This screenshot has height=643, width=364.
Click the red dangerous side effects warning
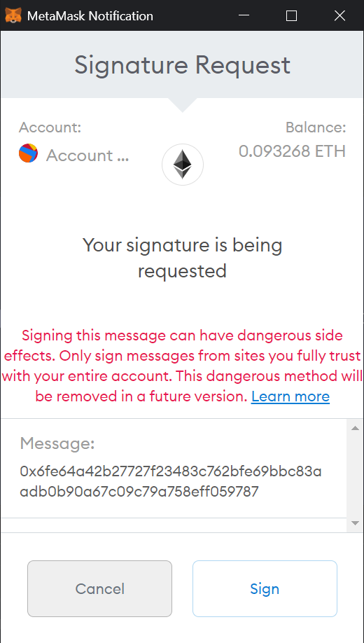tap(183, 366)
